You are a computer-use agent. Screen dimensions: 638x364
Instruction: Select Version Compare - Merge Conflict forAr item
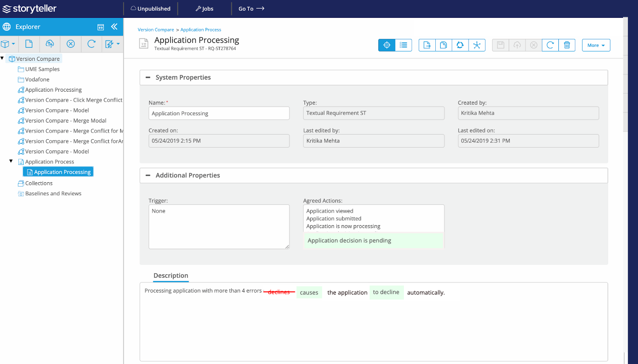point(70,141)
